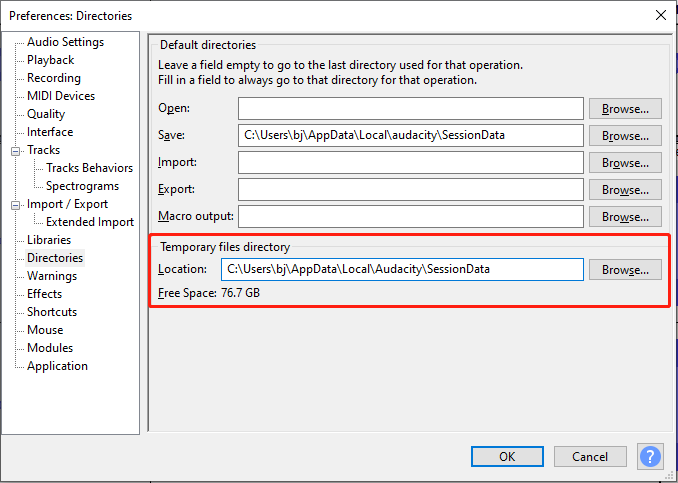This screenshot has width=678, height=483.
Task: Browse for the temporary files location
Action: pos(625,270)
